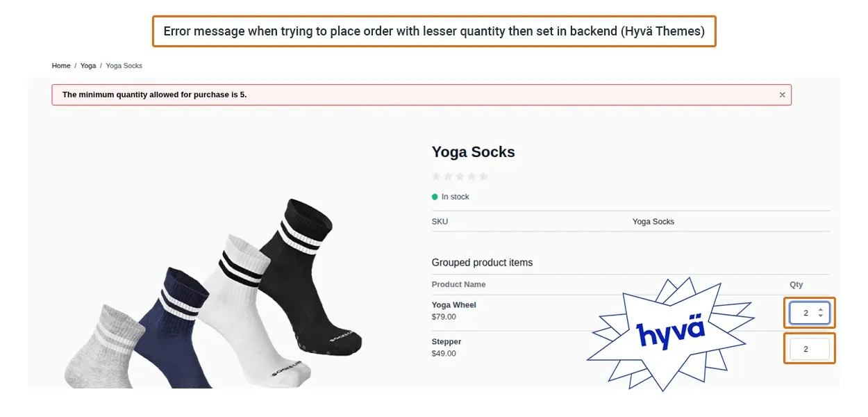Decrease Yoga Wheel quantity with down arrow
This screenshot has height=417, width=868.
coord(821,316)
